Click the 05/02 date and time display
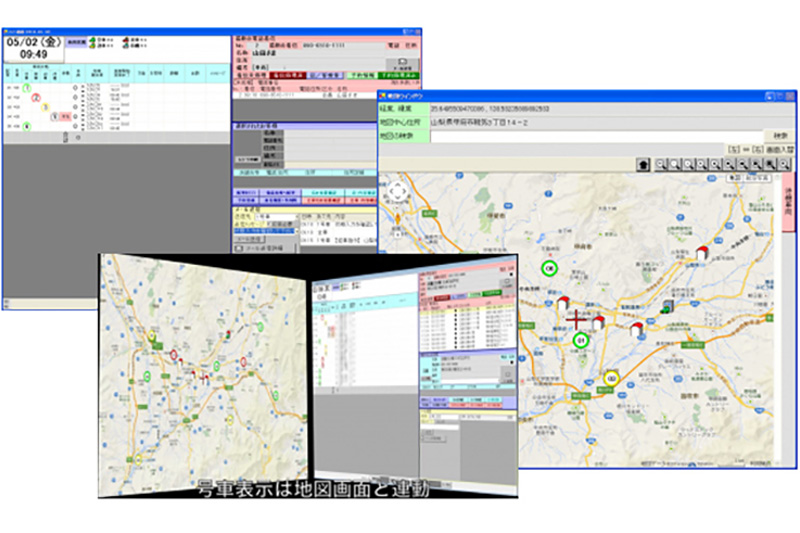This screenshot has height=533, width=800. point(33,48)
